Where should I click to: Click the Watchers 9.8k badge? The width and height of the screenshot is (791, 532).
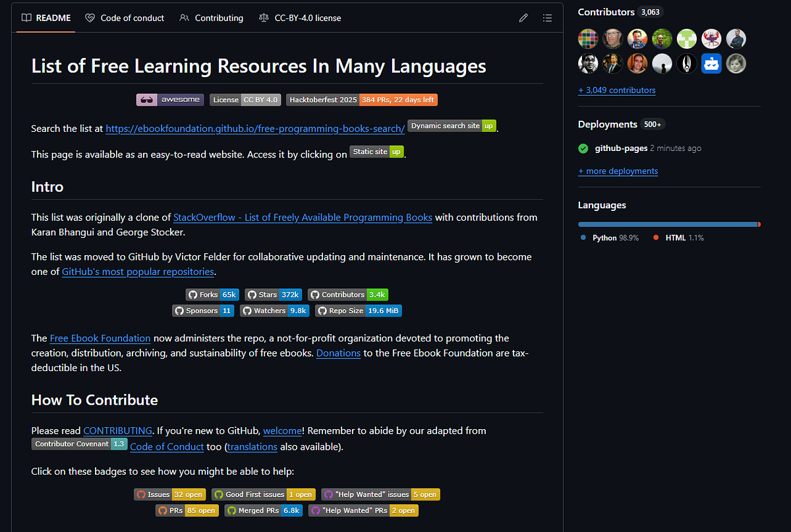tap(275, 310)
